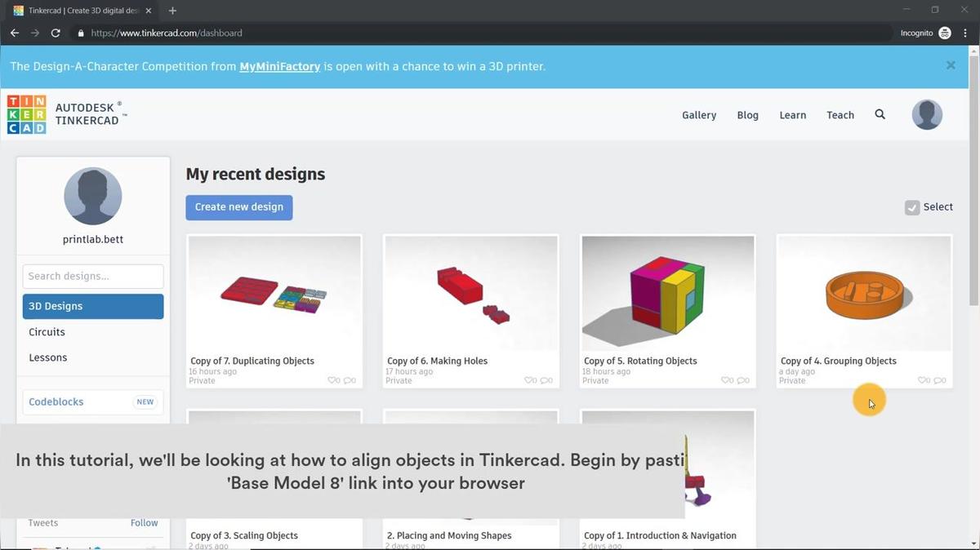Open the Chrome three-dot menu
Viewport: 980px width, 550px height.
coord(965,33)
